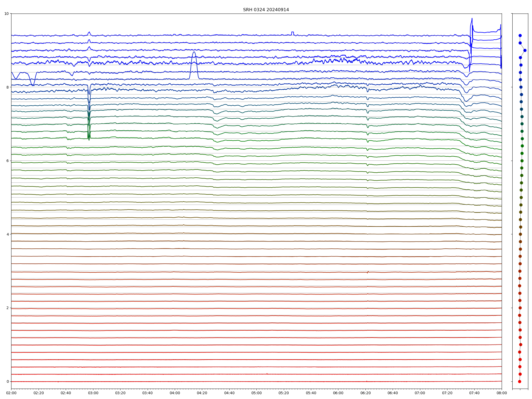Click the small square bump near 05:26
The width and height of the screenshot is (532, 399).
293,32
